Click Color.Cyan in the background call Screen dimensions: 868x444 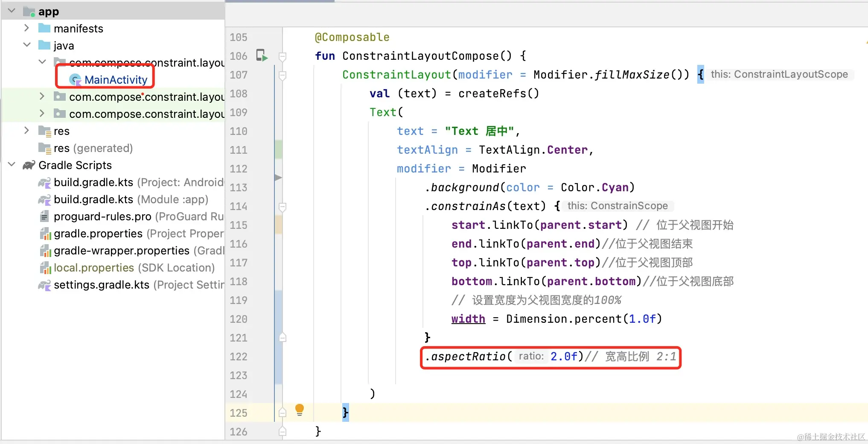594,188
